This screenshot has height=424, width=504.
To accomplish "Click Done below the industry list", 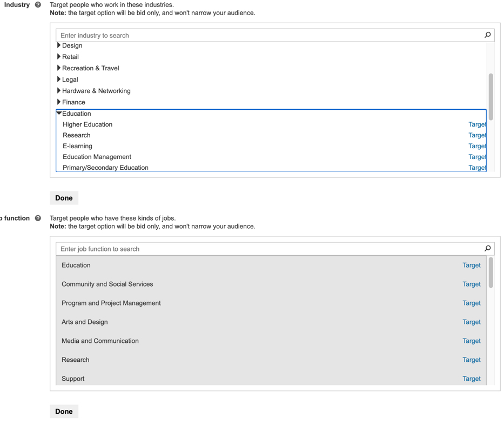I will [64, 198].
